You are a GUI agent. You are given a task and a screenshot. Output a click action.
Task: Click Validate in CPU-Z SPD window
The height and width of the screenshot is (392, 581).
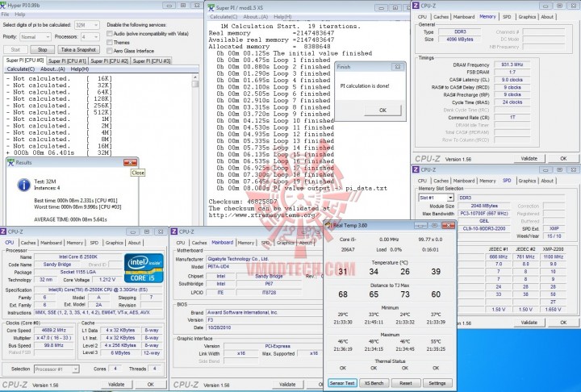coord(529,323)
